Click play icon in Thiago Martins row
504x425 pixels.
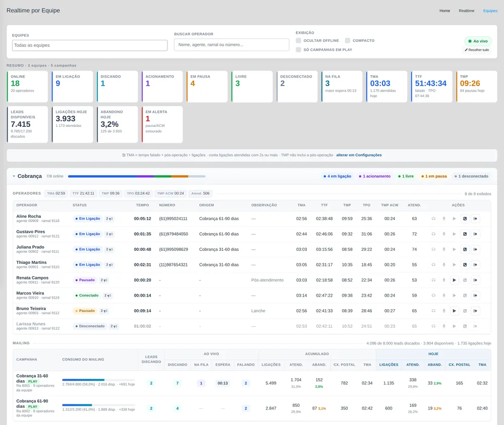pos(454,265)
